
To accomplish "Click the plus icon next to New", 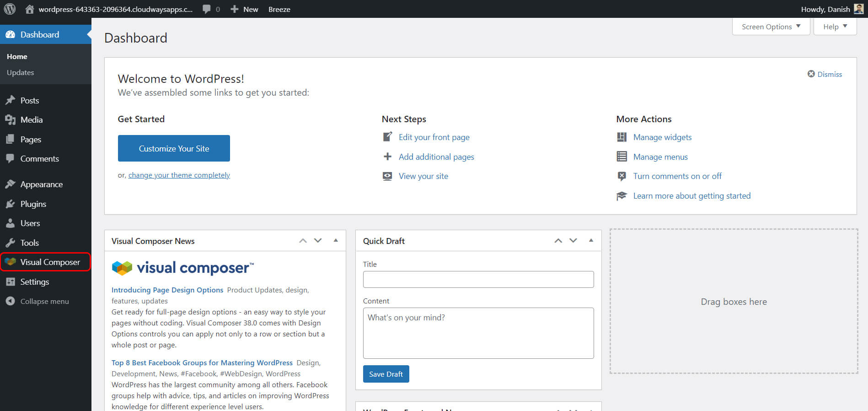I will pyautogui.click(x=234, y=9).
